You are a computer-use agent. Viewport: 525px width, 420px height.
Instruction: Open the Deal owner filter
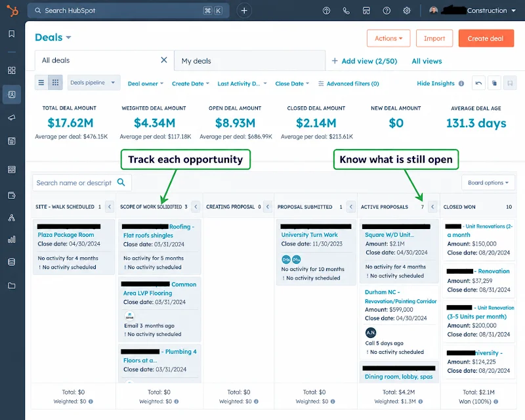click(145, 84)
